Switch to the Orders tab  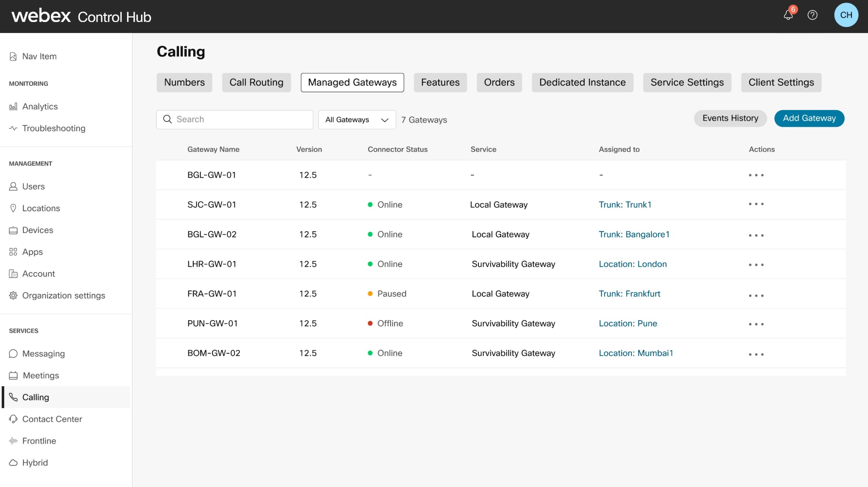coord(499,82)
